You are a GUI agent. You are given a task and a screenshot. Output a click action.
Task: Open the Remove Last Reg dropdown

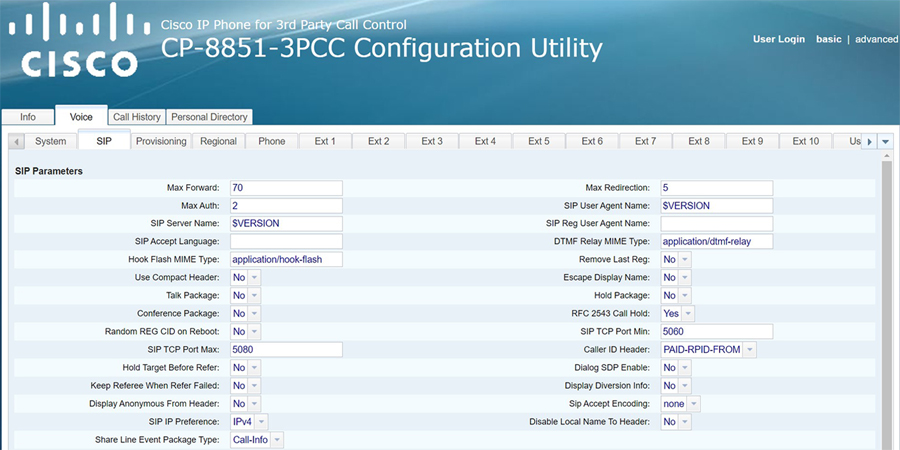coord(676,259)
